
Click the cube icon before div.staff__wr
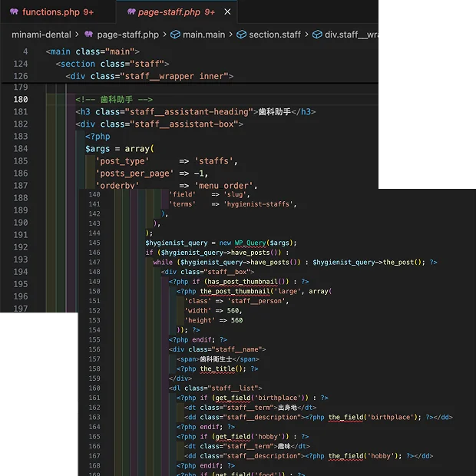pyautogui.click(x=317, y=35)
